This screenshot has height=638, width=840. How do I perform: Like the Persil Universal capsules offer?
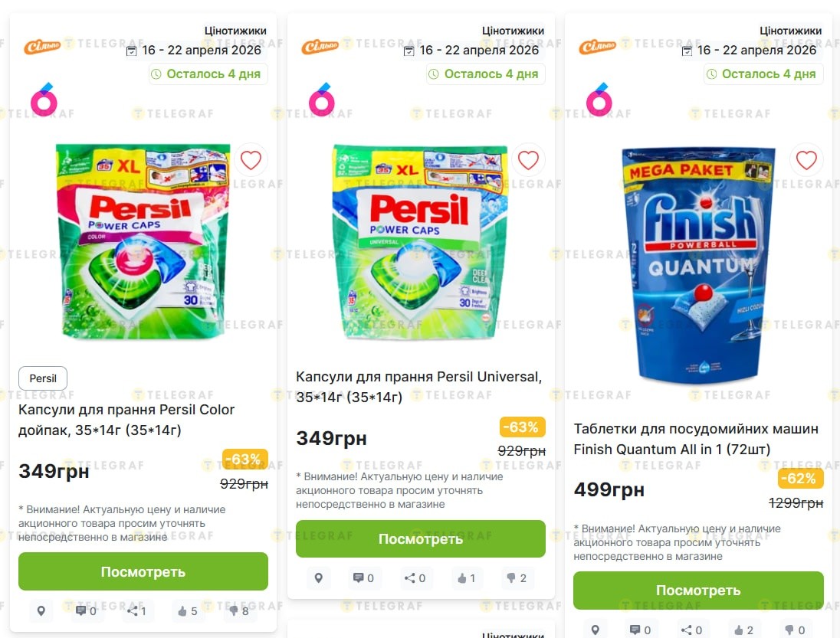coord(466,578)
